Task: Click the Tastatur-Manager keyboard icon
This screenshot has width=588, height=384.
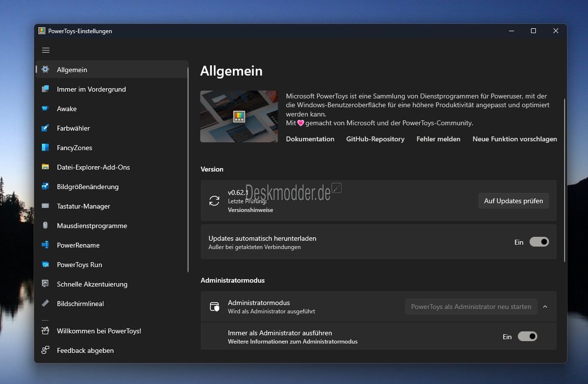Action: 45,206
